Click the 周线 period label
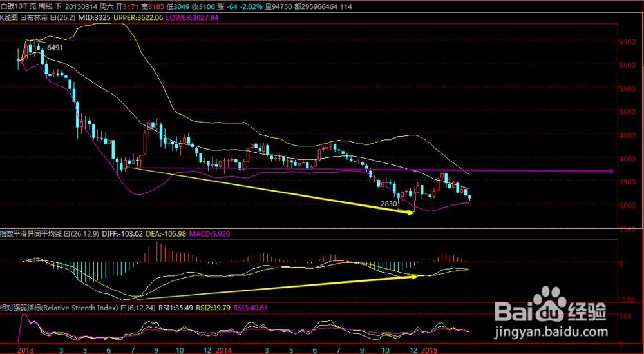 45,6
